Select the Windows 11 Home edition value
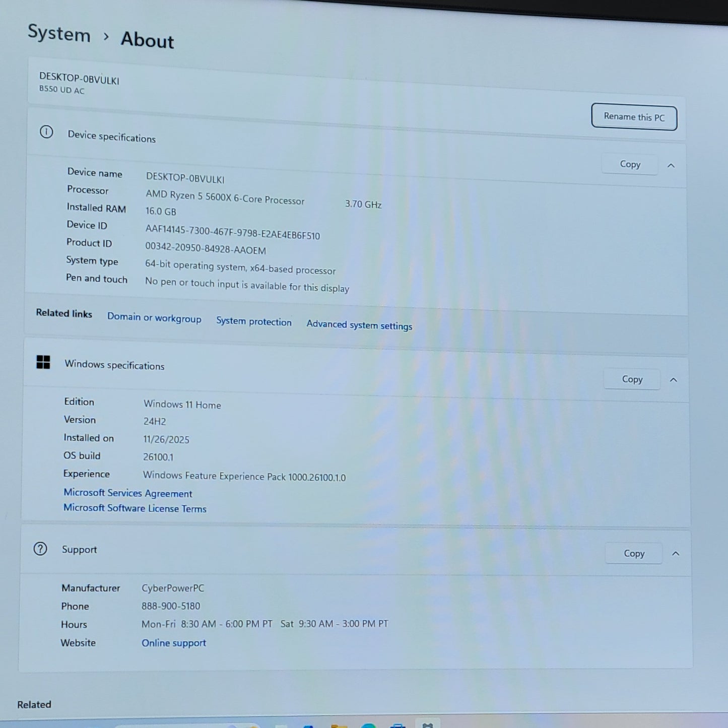 click(182, 405)
